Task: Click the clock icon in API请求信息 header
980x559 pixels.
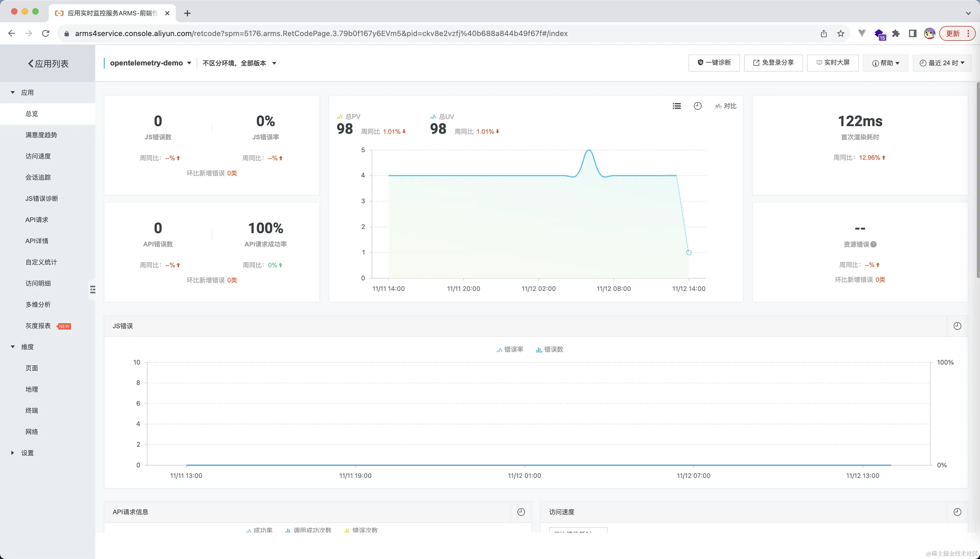Action: tap(521, 512)
